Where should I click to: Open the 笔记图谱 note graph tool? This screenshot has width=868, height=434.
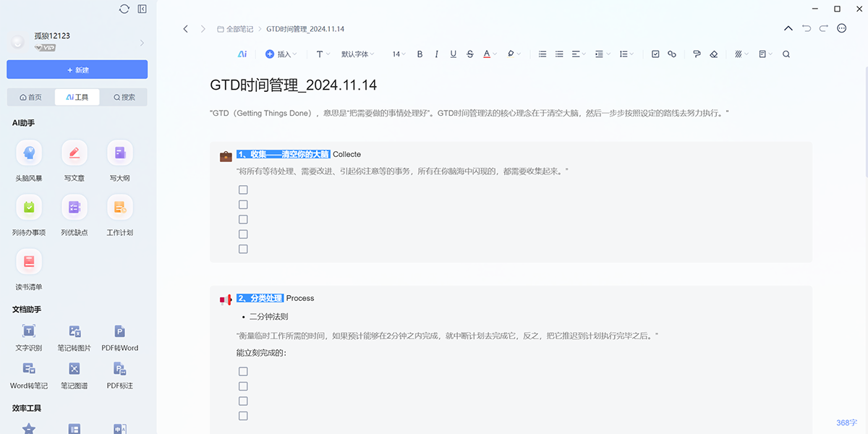[74, 374]
